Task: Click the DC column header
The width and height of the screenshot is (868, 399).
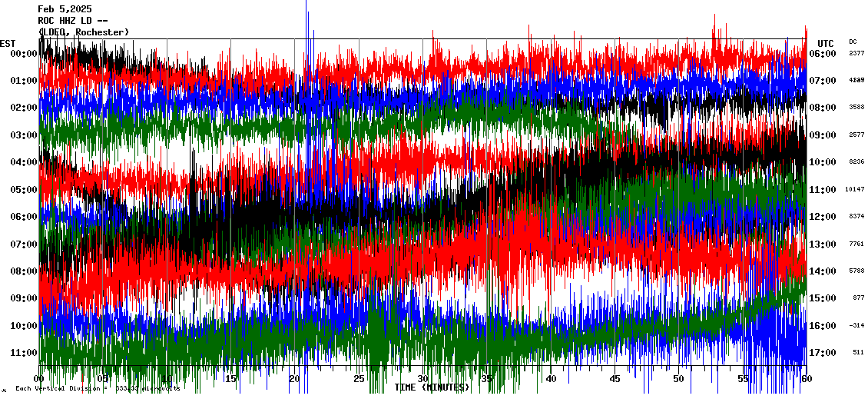Action: pyautogui.click(x=853, y=42)
